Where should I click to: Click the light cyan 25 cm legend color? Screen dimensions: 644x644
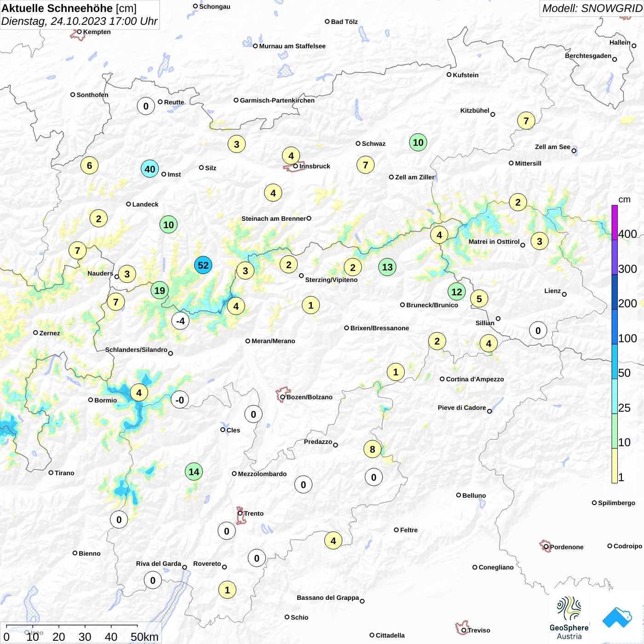click(x=615, y=397)
